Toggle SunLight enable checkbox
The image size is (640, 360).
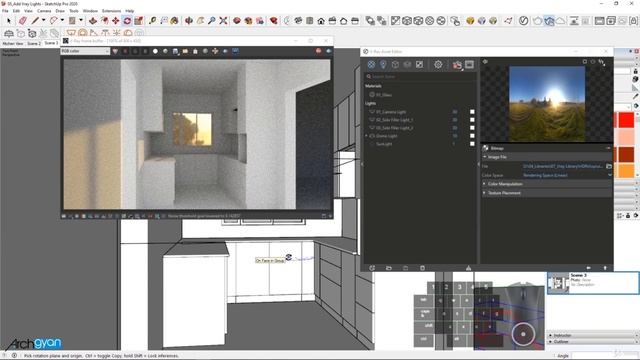[472, 144]
